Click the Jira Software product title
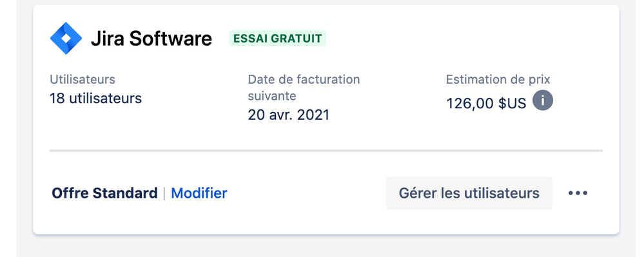The height and width of the screenshot is (257, 644). click(x=151, y=39)
